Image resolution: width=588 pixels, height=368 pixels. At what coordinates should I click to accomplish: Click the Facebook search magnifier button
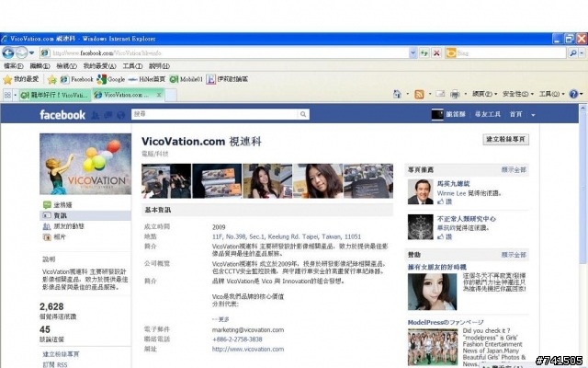303,114
